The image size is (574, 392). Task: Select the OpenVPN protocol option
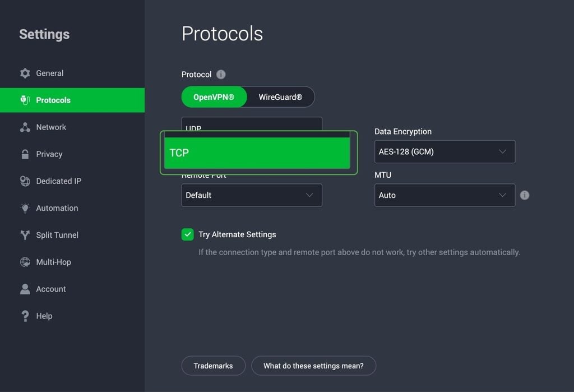214,97
